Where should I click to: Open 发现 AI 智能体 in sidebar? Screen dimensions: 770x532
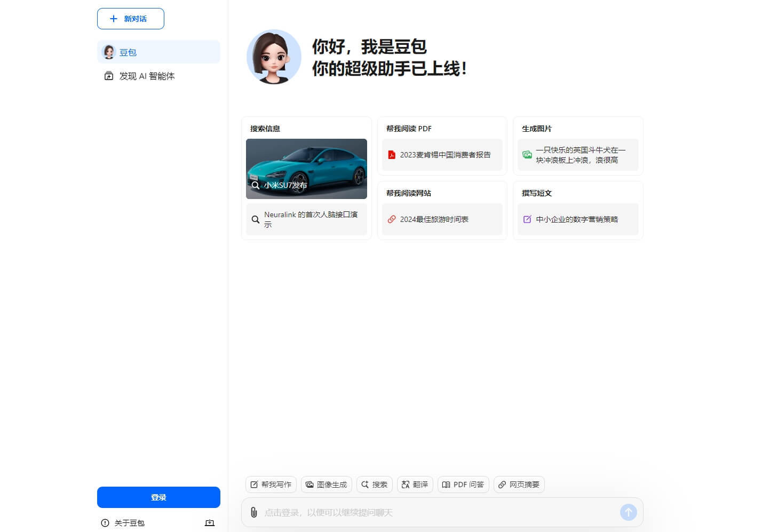coord(147,76)
